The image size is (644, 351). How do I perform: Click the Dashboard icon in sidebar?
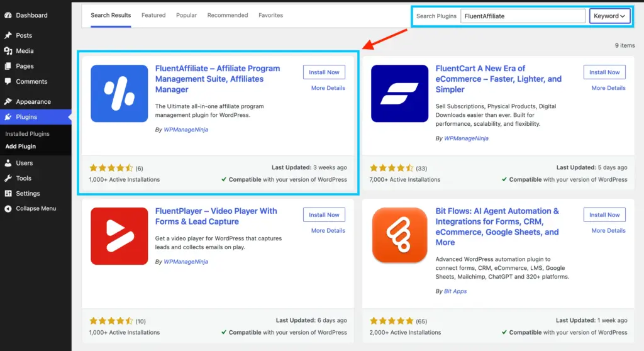coord(8,15)
